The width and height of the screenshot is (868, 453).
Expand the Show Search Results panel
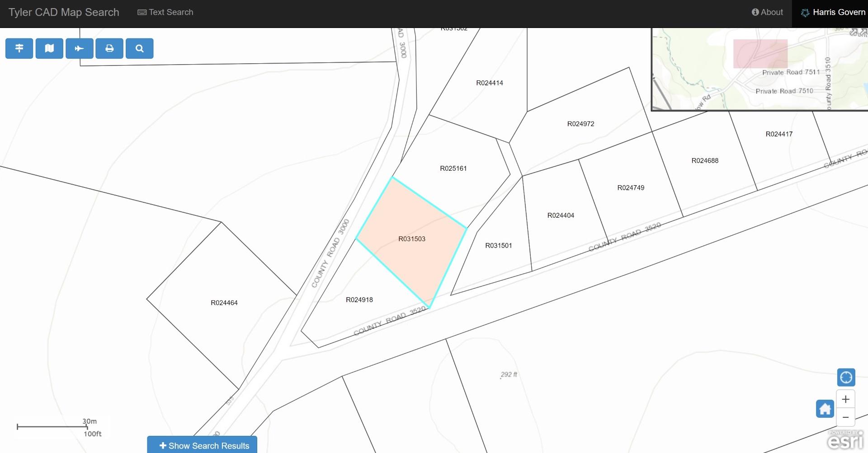click(202, 445)
